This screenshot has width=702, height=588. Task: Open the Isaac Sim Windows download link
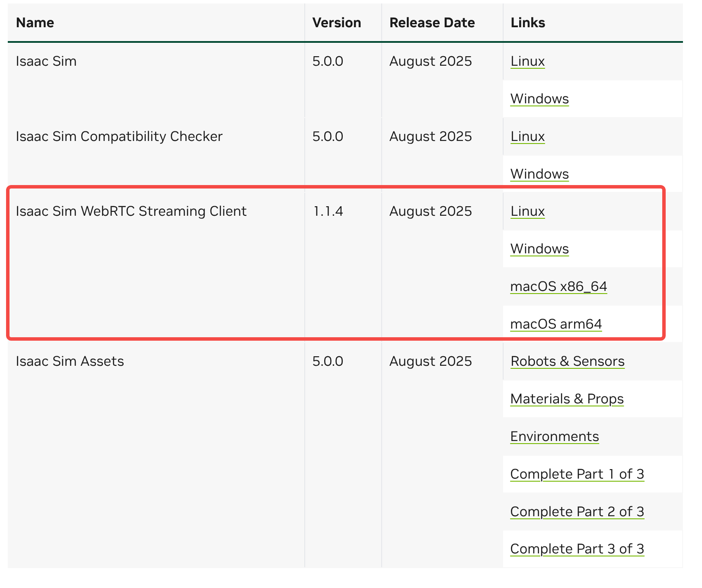pos(539,99)
